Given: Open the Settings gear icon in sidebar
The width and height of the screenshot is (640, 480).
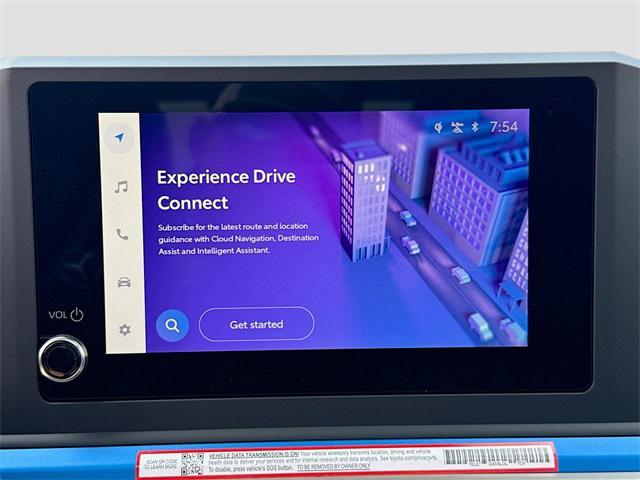Looking at the screenshot, I should (124, 329).
